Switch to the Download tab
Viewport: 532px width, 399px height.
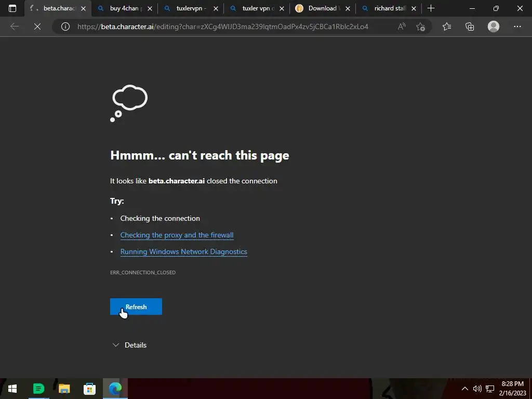pos(322,8)
